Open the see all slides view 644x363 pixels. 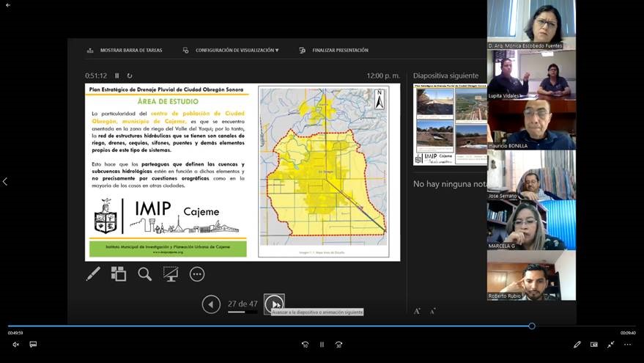click(x=119, y=274)
